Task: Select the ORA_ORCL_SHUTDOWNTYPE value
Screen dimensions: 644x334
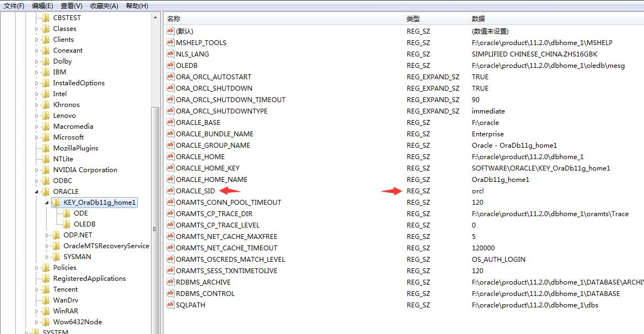Action: (222, 111)
